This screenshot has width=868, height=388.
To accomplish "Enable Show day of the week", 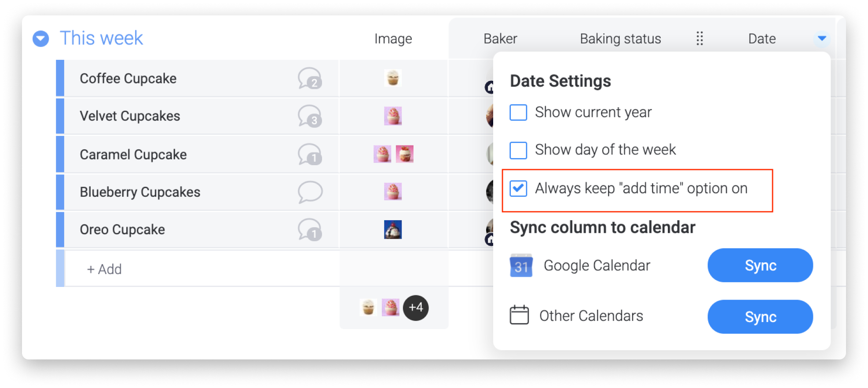I will pyautogui.click(x=518, y=150).
